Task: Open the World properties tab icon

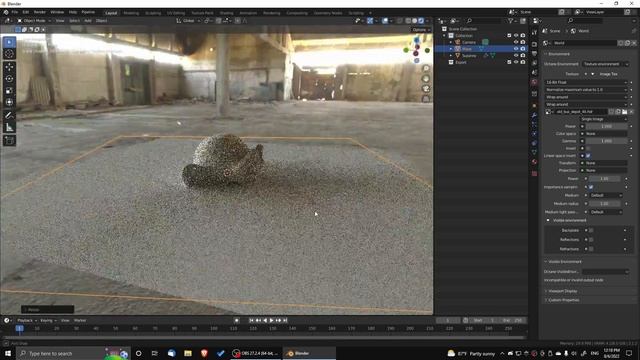Action: tap(534, 82)
